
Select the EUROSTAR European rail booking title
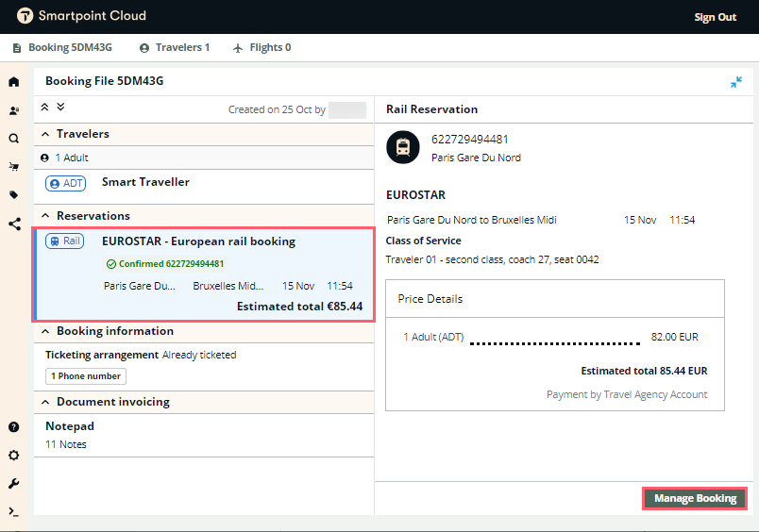[x=198, y=241]
